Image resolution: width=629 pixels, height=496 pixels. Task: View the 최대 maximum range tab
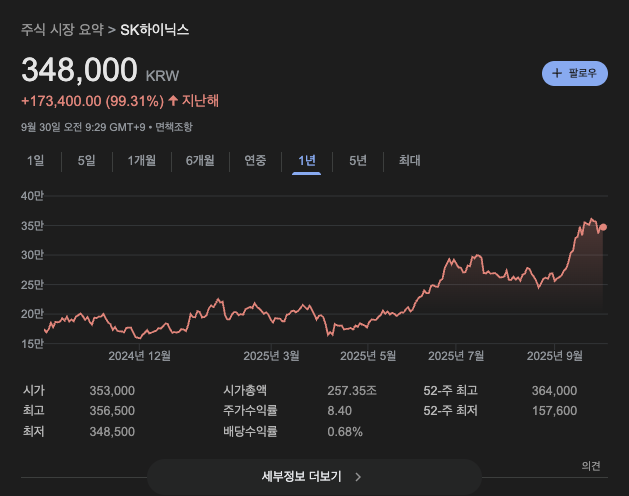pyautogui.click(x=409, y=161)
